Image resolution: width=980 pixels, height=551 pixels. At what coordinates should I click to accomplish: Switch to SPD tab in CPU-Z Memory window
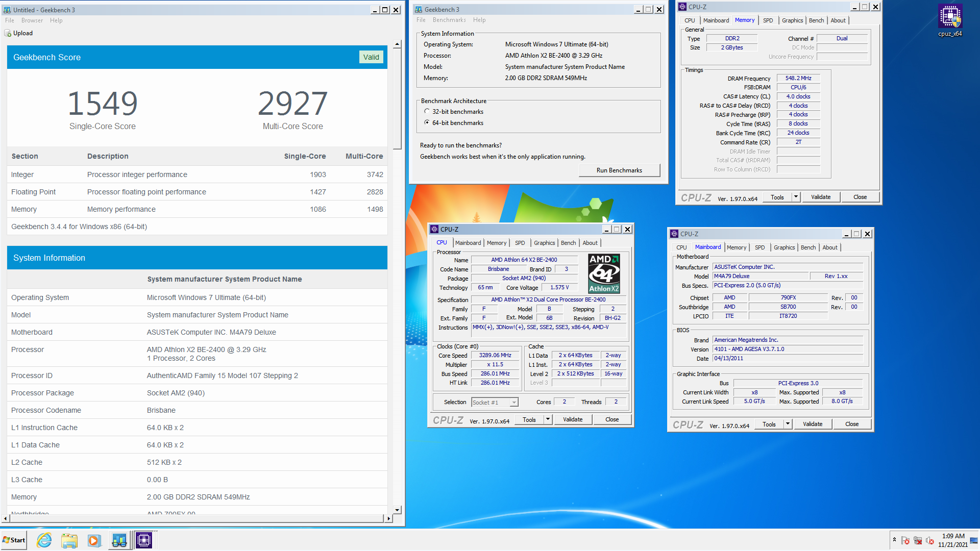point(768,20)
